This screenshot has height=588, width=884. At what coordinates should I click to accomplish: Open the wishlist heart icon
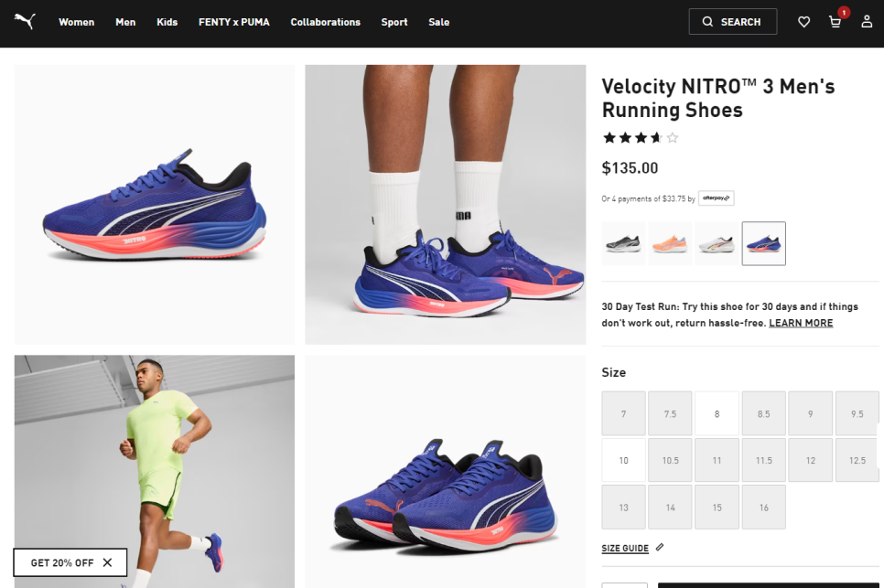804,22
